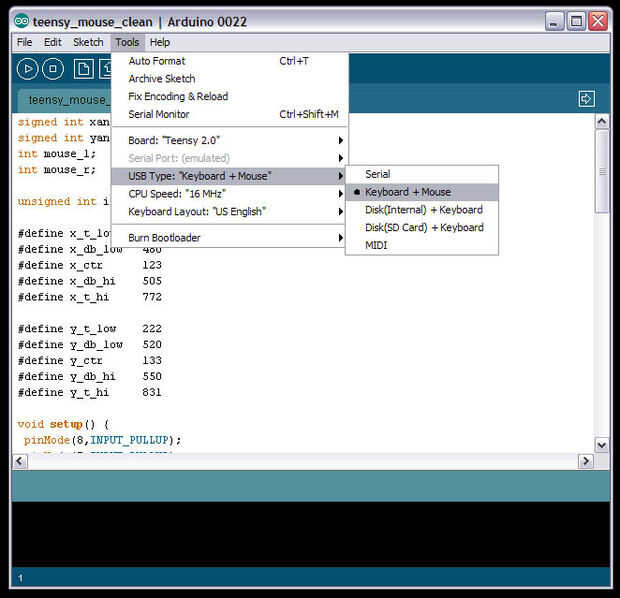Open the Sketch menu
The width and height of the screenshot is (620, 598).
click(x=88, y=42)
